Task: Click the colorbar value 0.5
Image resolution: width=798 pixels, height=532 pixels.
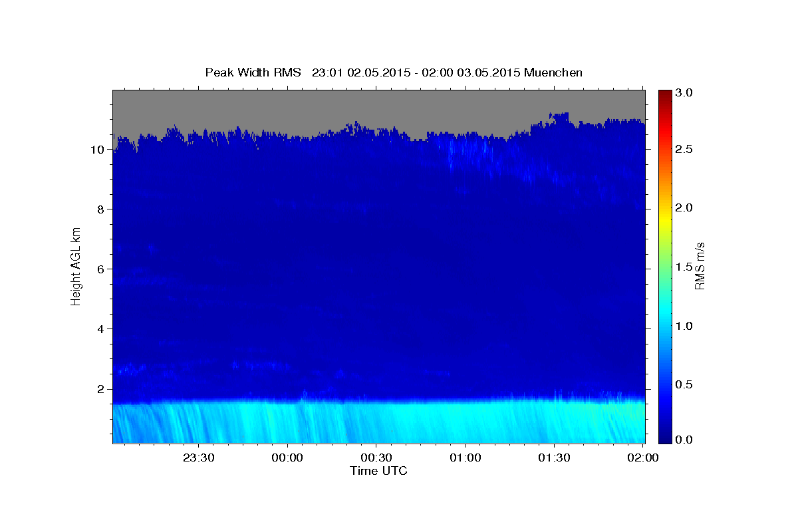Action: pos(686,384)
